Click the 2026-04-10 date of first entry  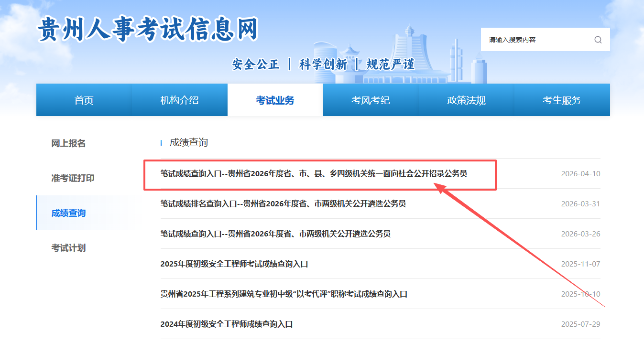580,174
